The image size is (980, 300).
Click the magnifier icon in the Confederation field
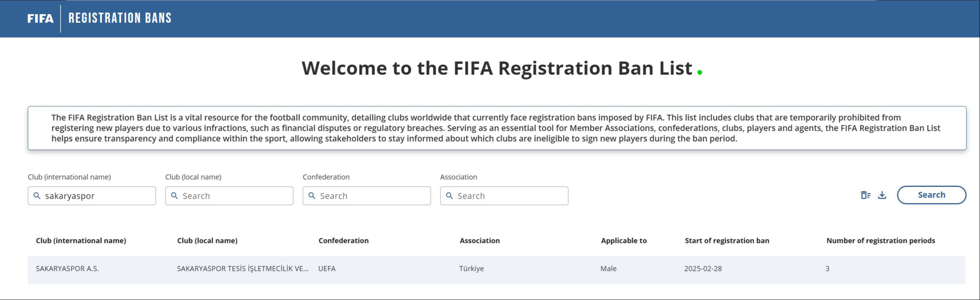[x=312, y=196]
